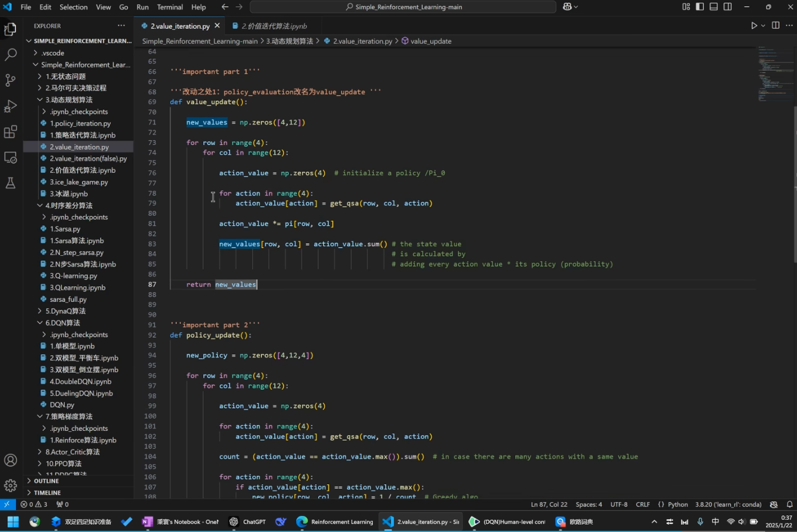Image resolution: width=797 pixels, height=532 pixels.
Task: Customize layout from title bar icon
Action: click(x=686, y=7)
